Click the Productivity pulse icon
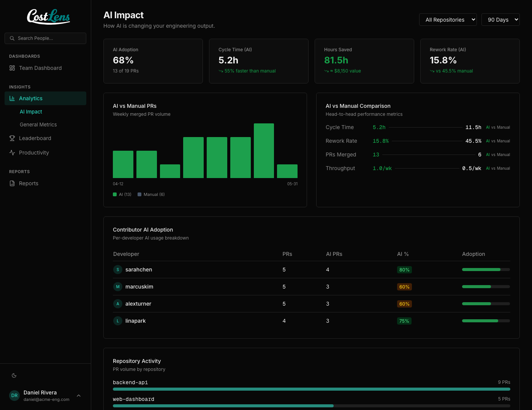This screenshot has width=532, height=410. click(x=12, y=153)
